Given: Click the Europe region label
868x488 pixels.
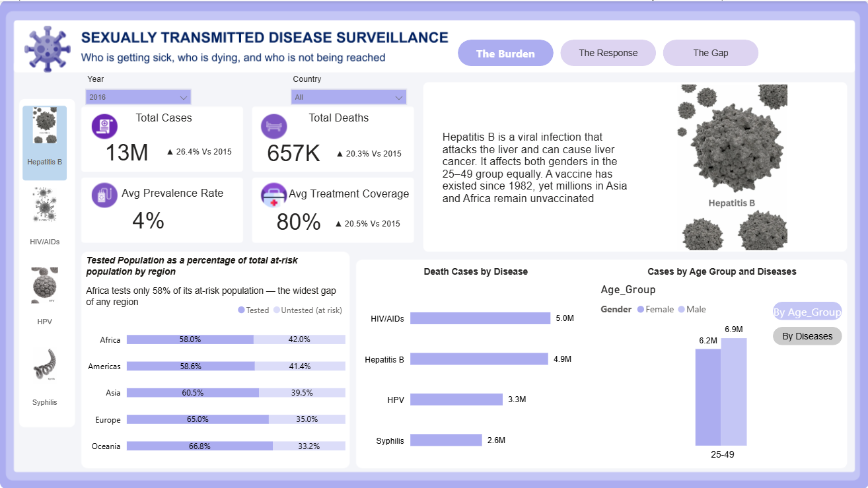Looking at the screenshot, I should point(108,420).
